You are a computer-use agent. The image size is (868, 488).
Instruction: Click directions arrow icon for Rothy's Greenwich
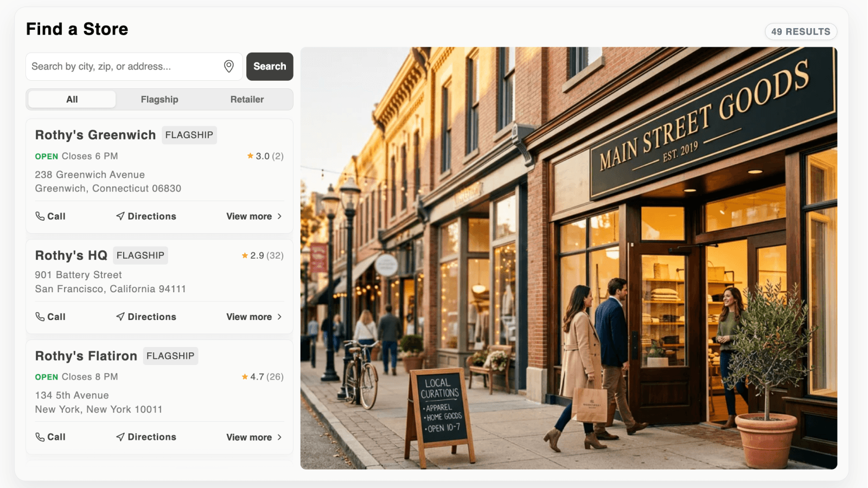120,216
